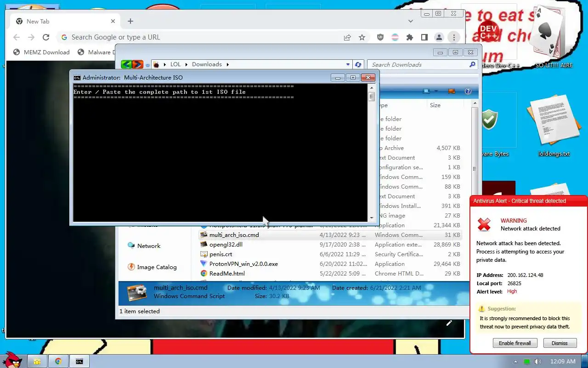Open the Malware bookmark in Chrome
Screen dimensions: 588x368
[x=96, y=52]
